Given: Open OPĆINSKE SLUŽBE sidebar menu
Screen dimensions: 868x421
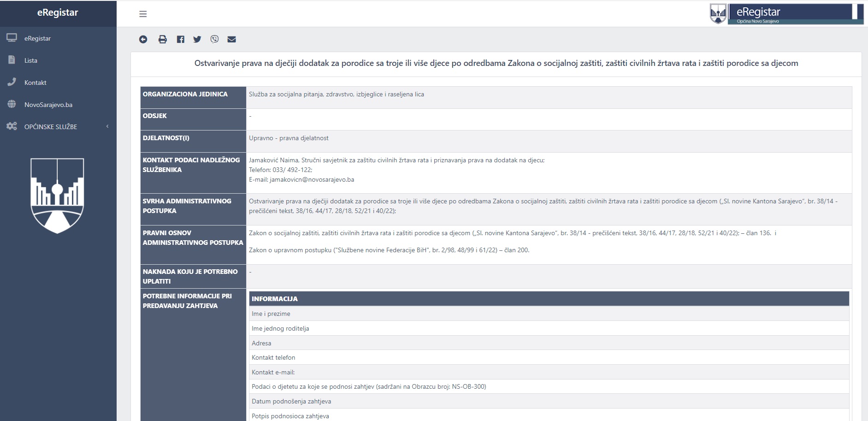Looking at the screenshot, I should click(51, 127).
